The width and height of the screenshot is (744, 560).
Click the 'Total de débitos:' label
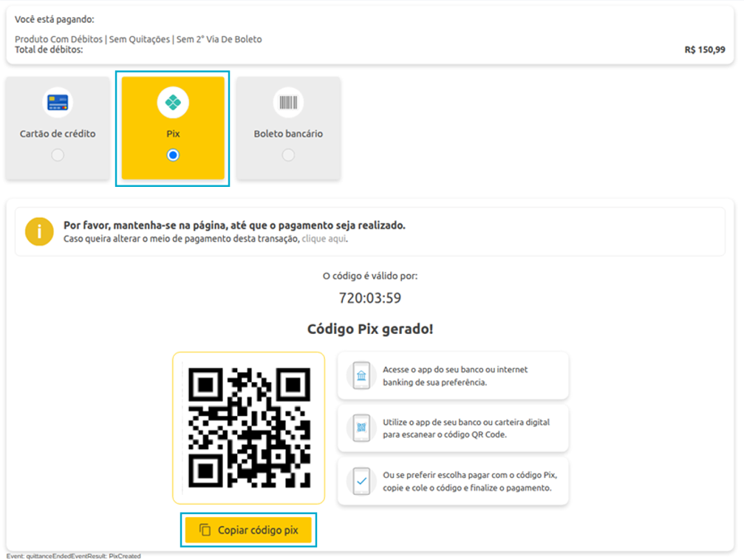(x=49, y=49)
